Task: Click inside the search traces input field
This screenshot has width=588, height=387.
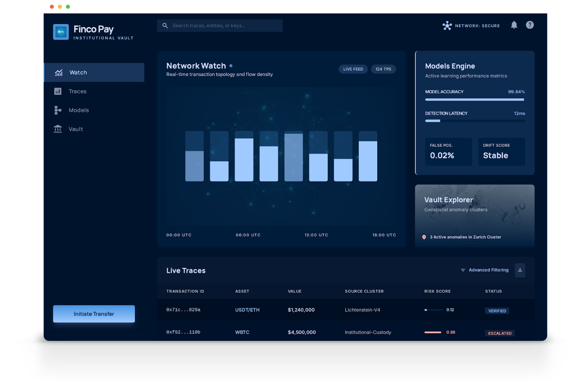Action: click(x=221, y=25)
